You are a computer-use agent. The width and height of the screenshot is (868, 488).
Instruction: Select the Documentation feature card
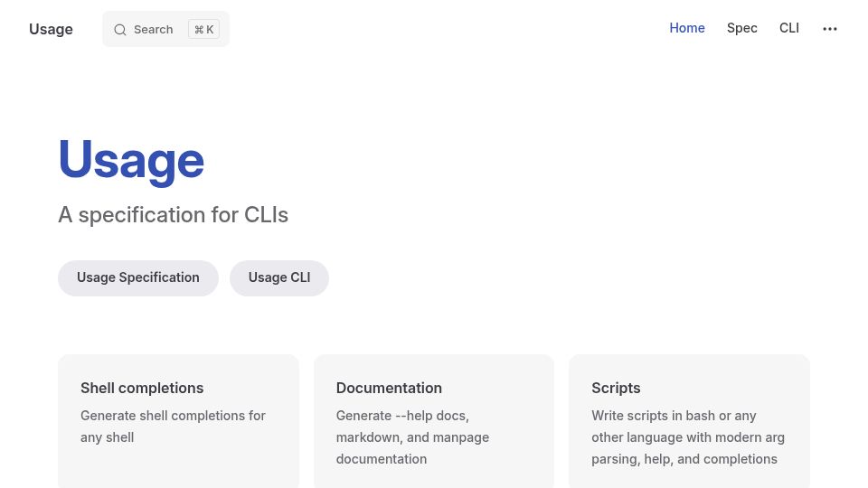(x=433, y=422)
